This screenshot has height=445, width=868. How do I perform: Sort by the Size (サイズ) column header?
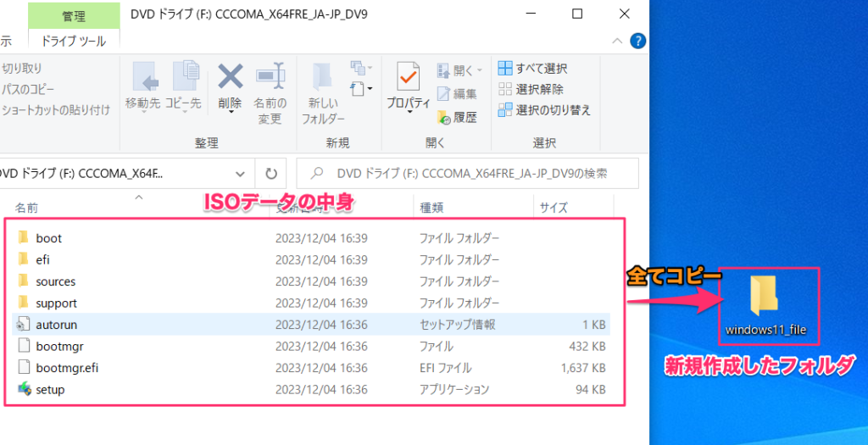554,209
